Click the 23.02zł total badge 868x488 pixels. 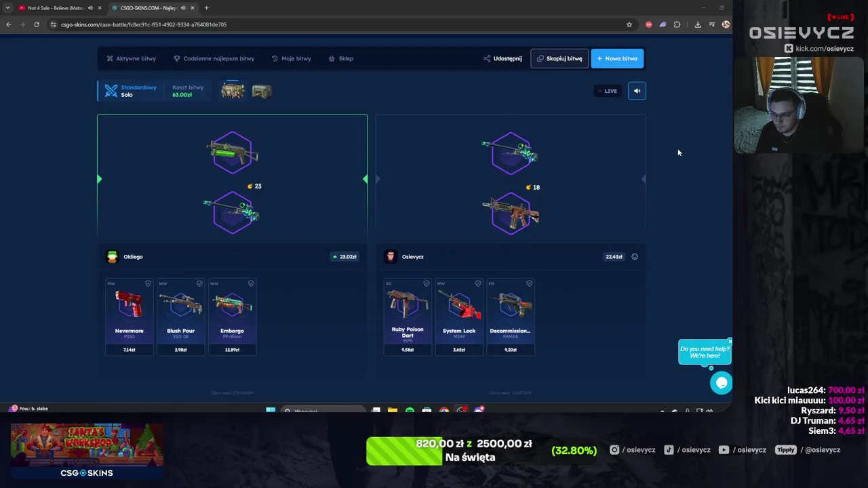click(344, 256)
